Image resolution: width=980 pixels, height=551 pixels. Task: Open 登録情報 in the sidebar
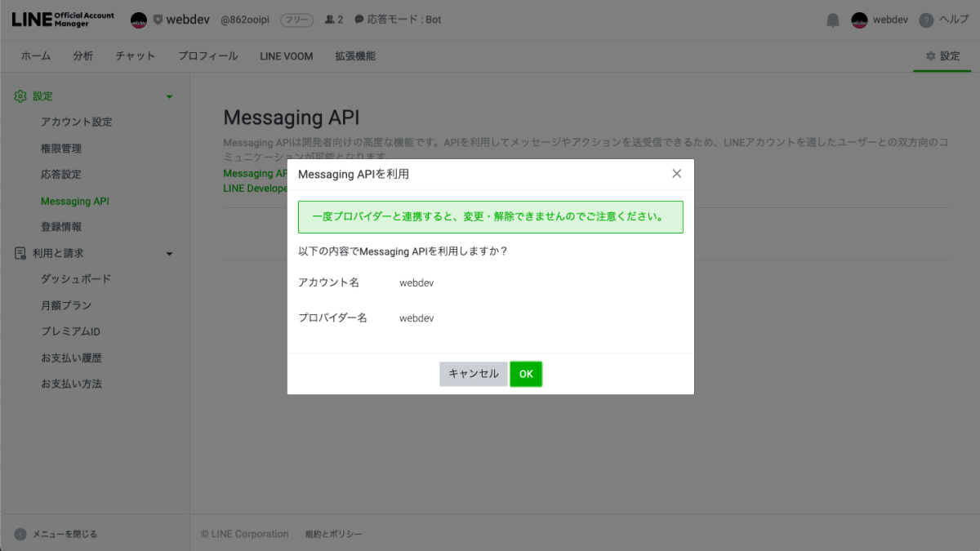click(x=61, y=227)
